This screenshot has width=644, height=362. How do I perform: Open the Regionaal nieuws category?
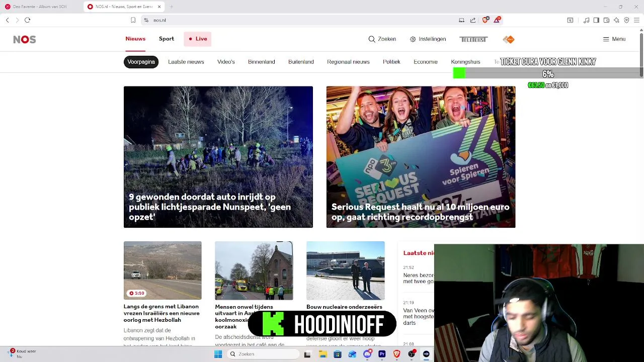pyautogui.click(x=348, y=62)
